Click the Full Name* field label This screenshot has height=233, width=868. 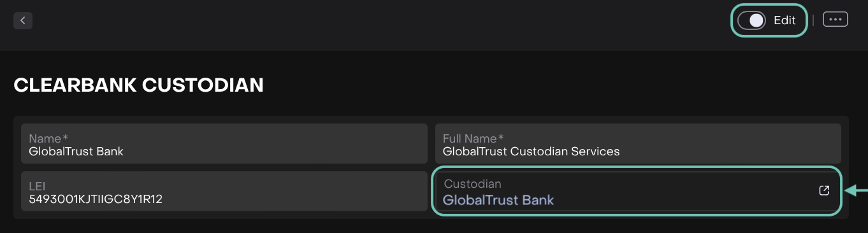click(x=474, y=138)
